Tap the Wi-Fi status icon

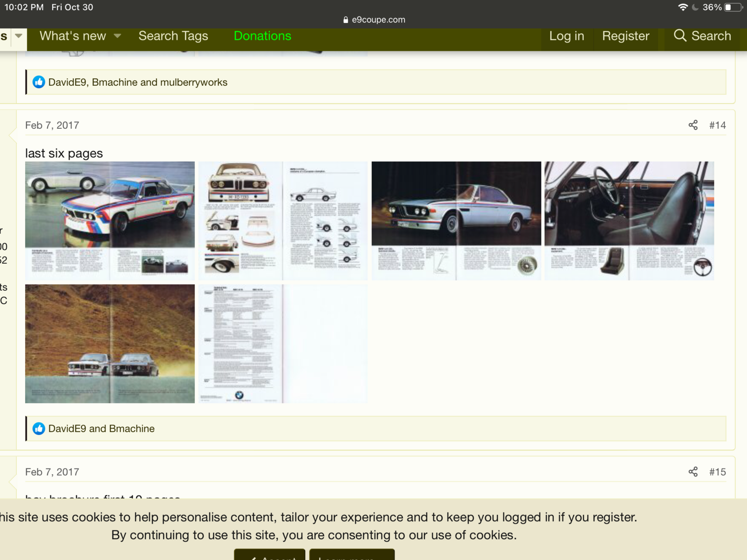point(683,7)
